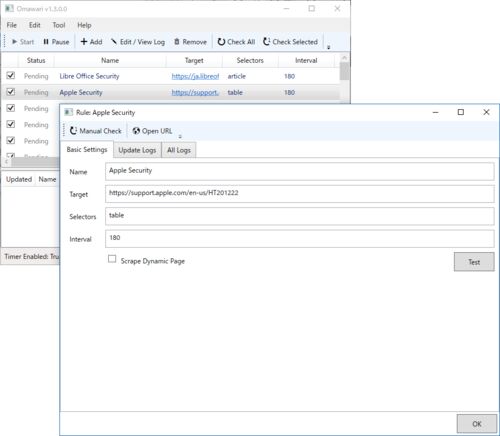The width and height of the screenshot is (500, 436).
Task: Enable Scrape Dynamic Page checkbox
Action: [x=112, y=259]
